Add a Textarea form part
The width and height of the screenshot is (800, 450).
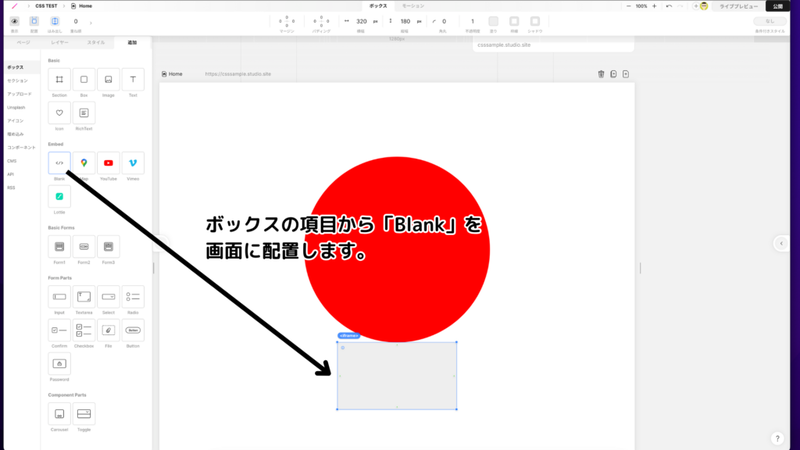pos(84,296)
